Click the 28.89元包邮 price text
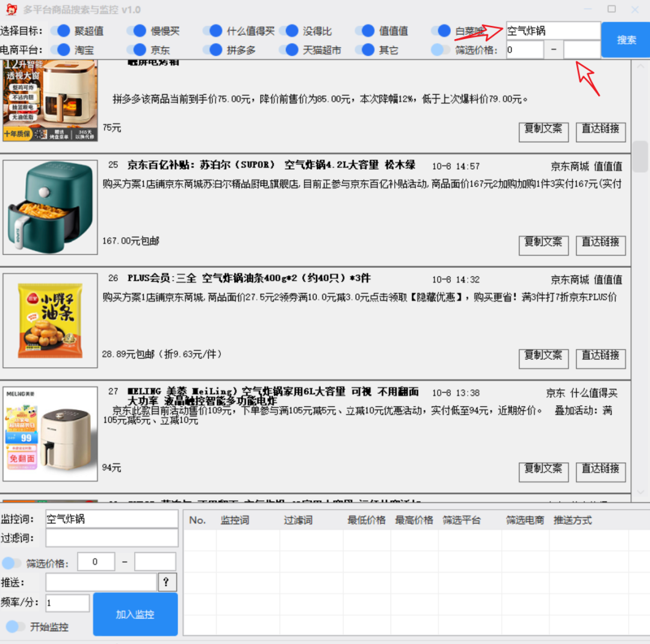The height and width of the screenshot is (644, 650). (162, 354)
